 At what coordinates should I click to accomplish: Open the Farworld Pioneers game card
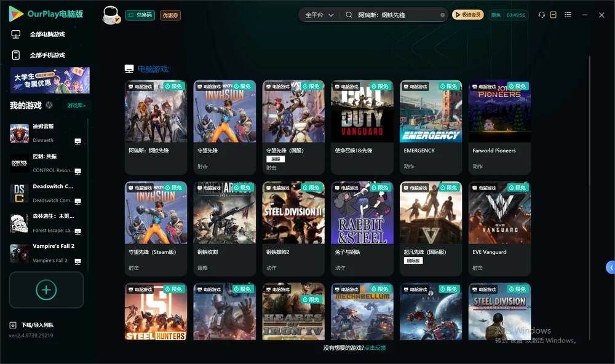point(499,127)
